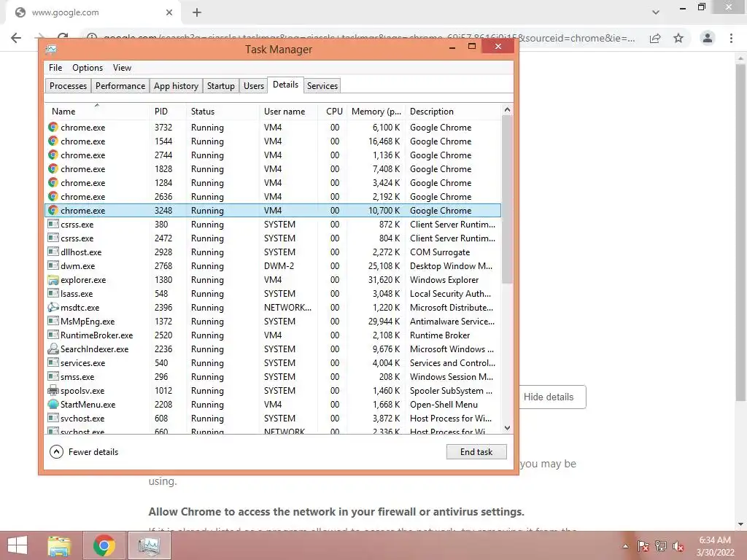This screenshot has height=560, width=747.
Task: Click the msdtc.exe process icon
Action: click(x=53, y=307)
